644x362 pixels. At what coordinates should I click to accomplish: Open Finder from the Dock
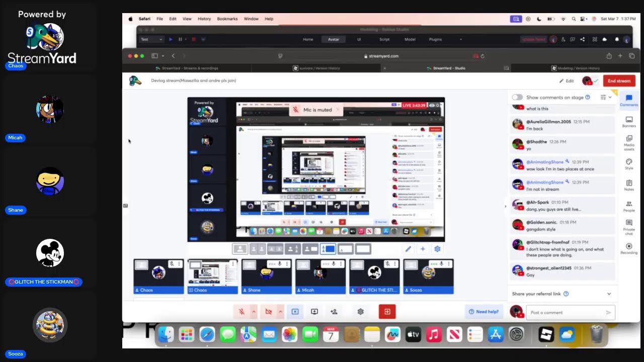(166, 334)
